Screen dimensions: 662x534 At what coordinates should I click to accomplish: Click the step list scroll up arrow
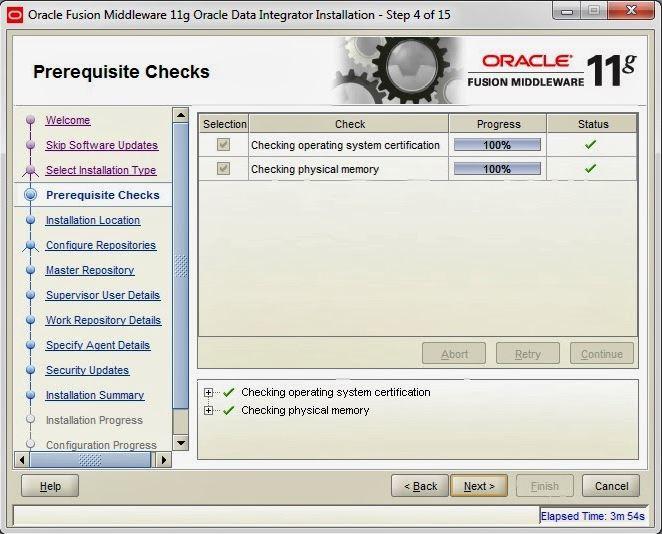click(181, 115)
